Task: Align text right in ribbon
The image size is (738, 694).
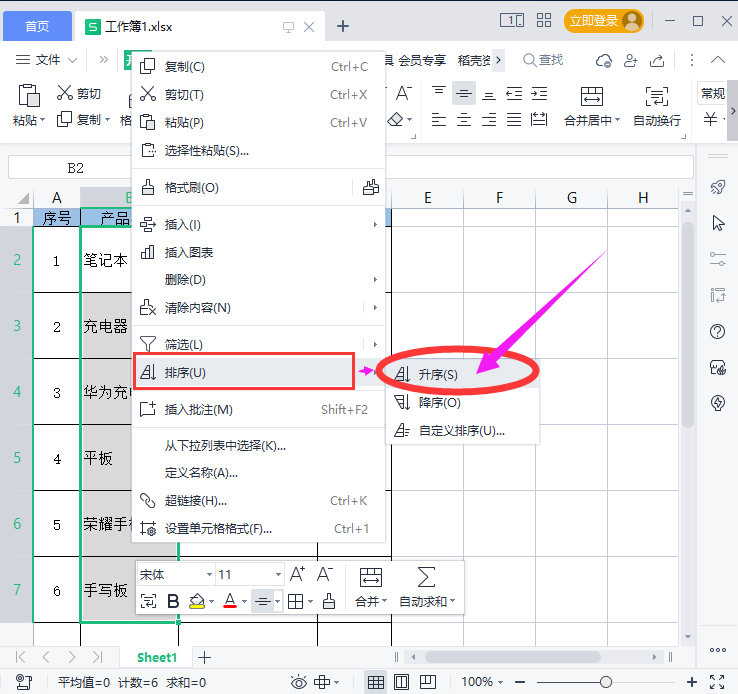Action: (x=489, y=120)
